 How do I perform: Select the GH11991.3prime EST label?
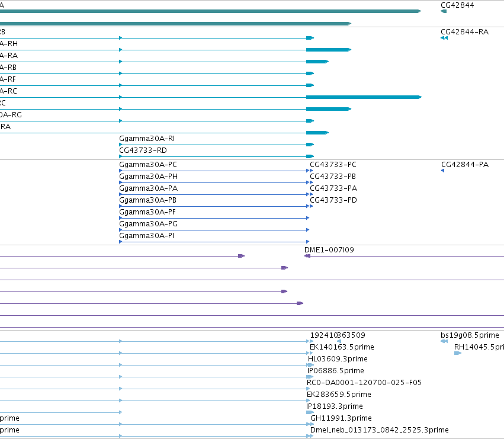(341, 418)
